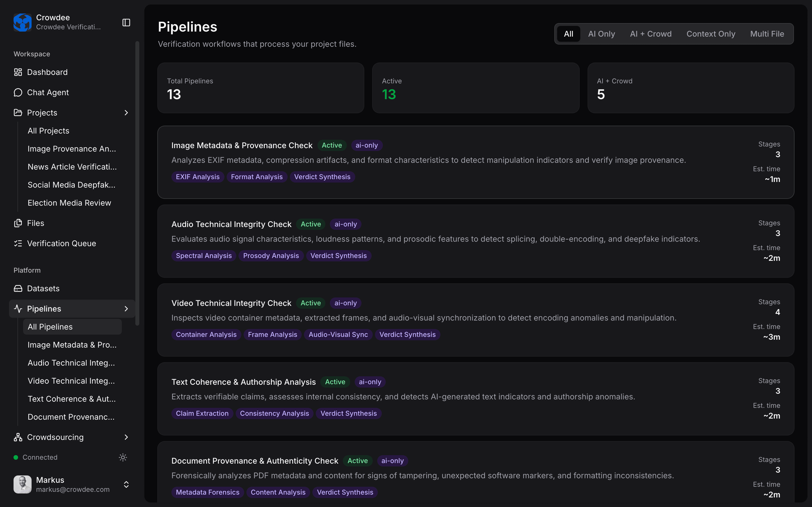Open the Audio Technical Integrity Check pipeline card
This screenshot has height=507, width=812.
pyautogui.click(x=476, y=241)
